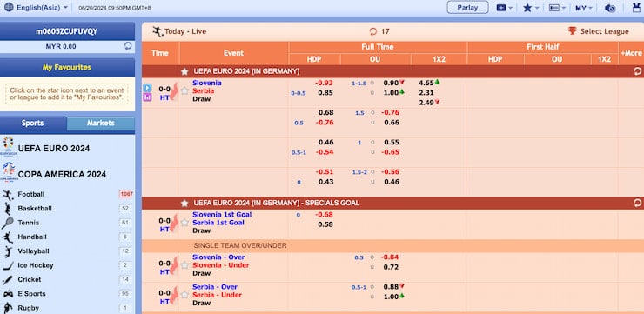644x314 pixels.
Task: Switch to the Sports tab
Action: pos(33,124)
